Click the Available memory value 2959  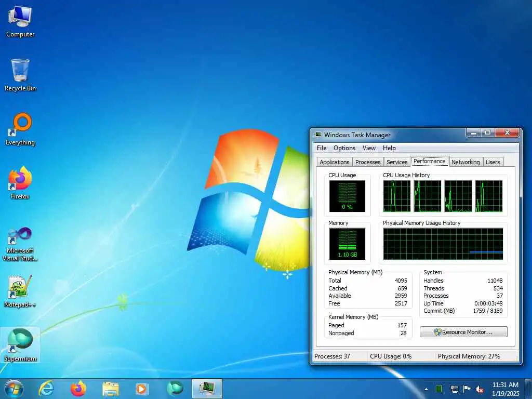pos(401,296)
